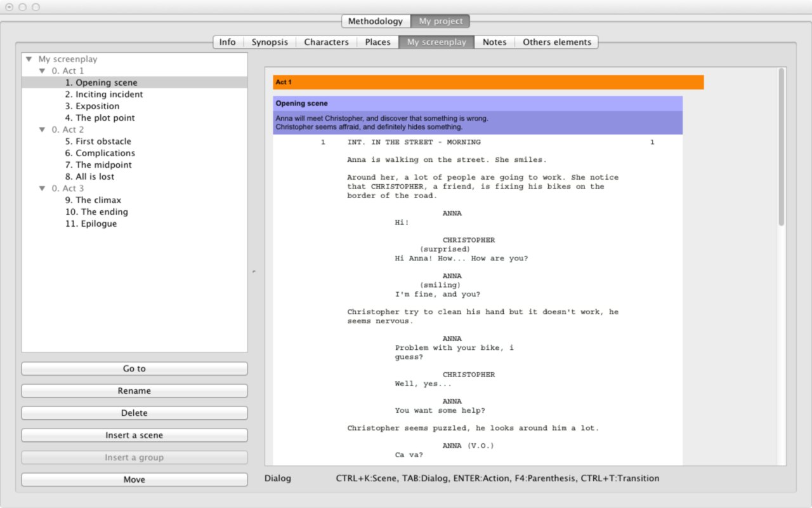812x508 pixels.
Task: Click the Delete button
Action: [134, 413]
